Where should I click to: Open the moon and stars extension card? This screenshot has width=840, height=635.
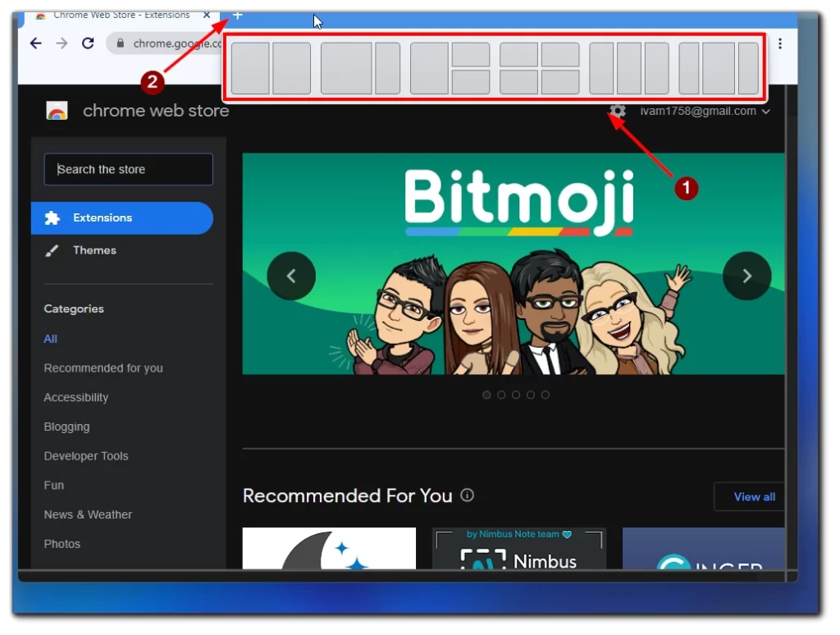[x=329, y=548]
